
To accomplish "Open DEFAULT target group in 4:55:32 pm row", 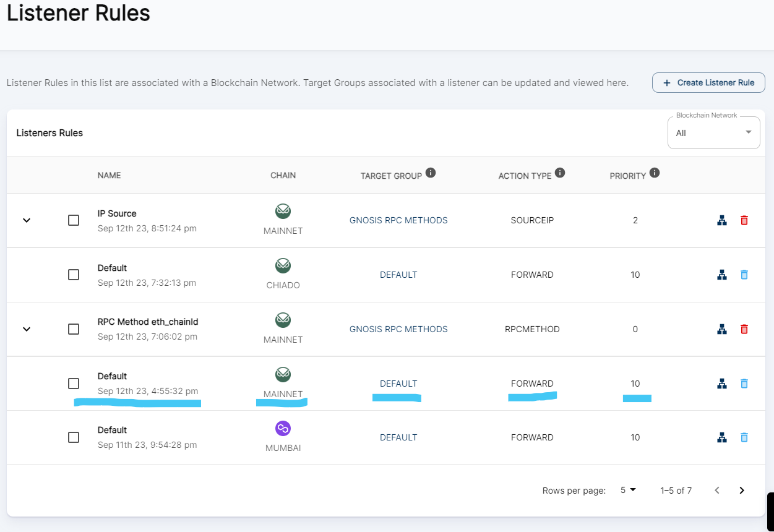I will pos(398,384).
